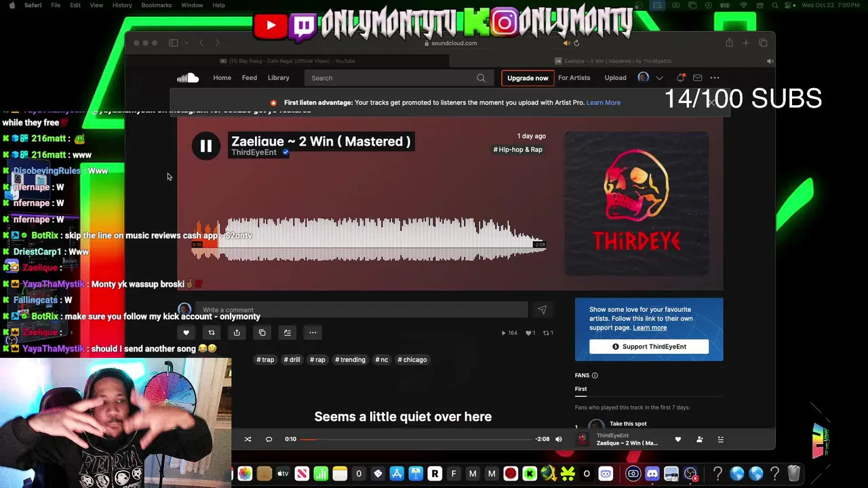868x488 pixels.
Task: Go back with Safari back arrow
Action: coord(201,43)
